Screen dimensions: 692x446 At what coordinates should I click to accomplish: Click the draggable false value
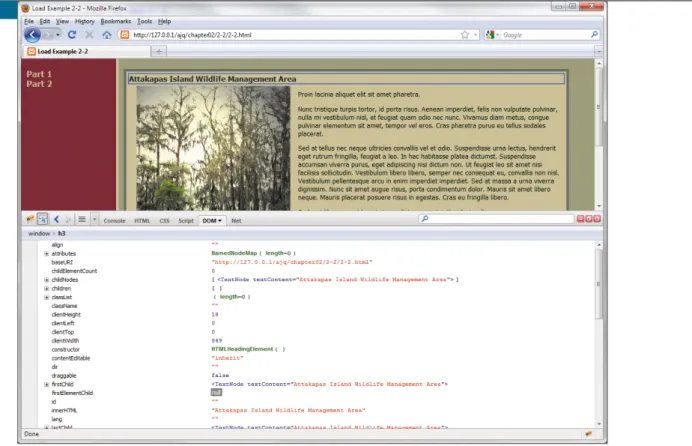pyautogui.click(x=220, y=375)
